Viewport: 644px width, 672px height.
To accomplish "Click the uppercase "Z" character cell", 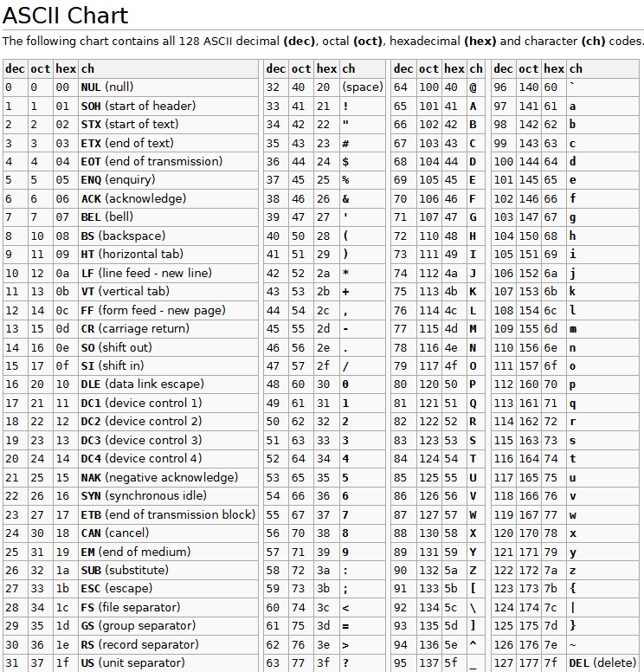I will tap(475, 571).
